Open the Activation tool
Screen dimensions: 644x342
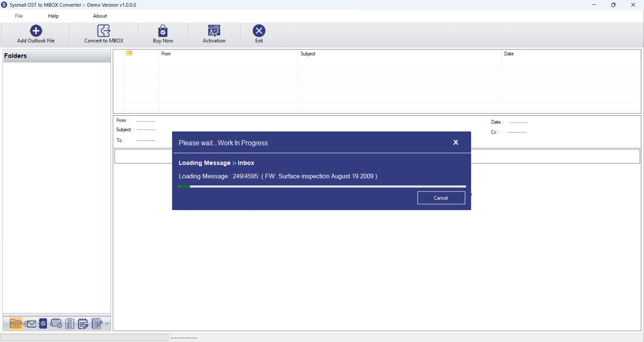point(214,34)
